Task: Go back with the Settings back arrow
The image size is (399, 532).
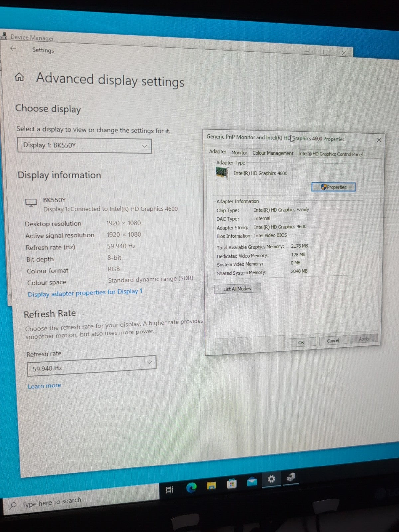Action: coord(13,48)
